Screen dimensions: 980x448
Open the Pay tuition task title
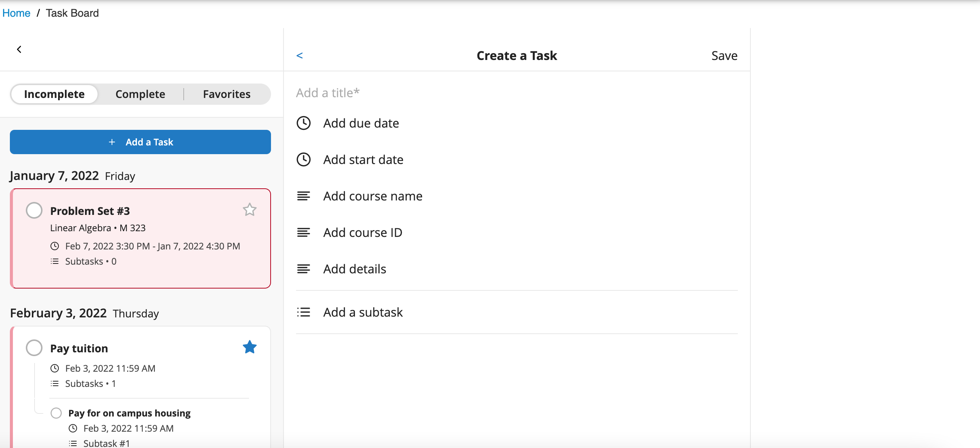(x=79, y=348)
